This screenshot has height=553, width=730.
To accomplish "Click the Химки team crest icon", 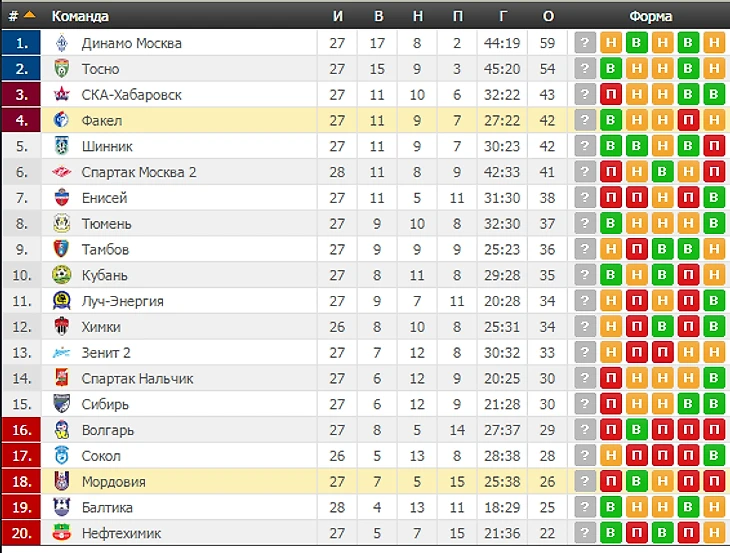I will (61, 327).
